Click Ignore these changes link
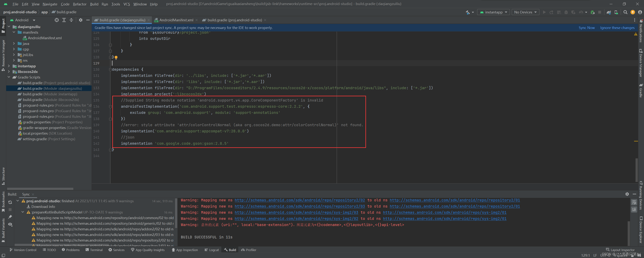The width and height of the screenshot is (644, 258). coord(617,28)
